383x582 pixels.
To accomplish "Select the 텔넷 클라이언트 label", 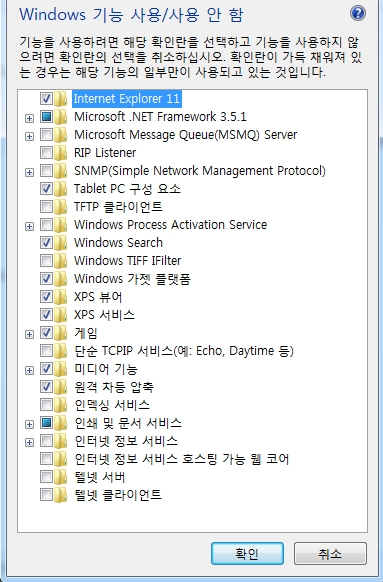I will pyautogui.click(x=118, y=495).
